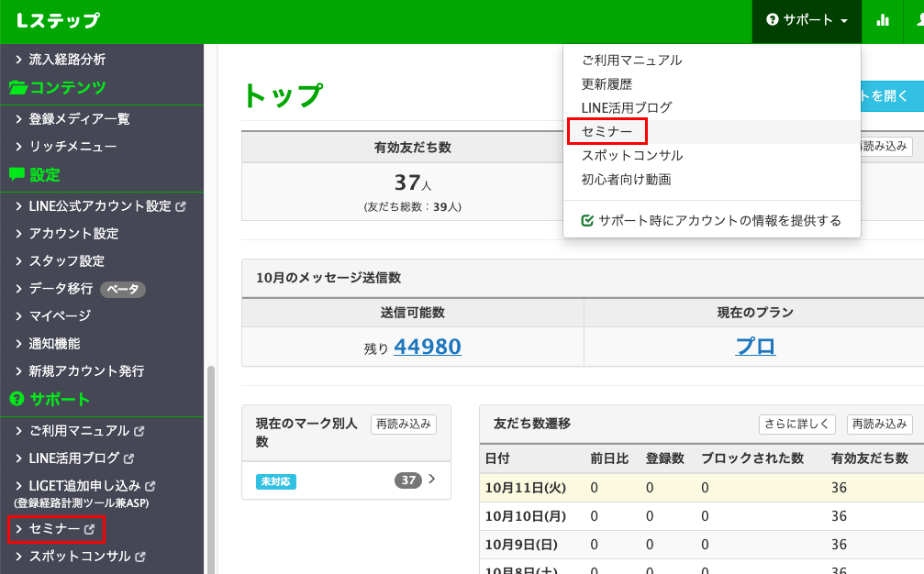Click the external link icon beside セミナー sidebar item
The height and width of the screenshot is (574, 924).
coord(87,529)
